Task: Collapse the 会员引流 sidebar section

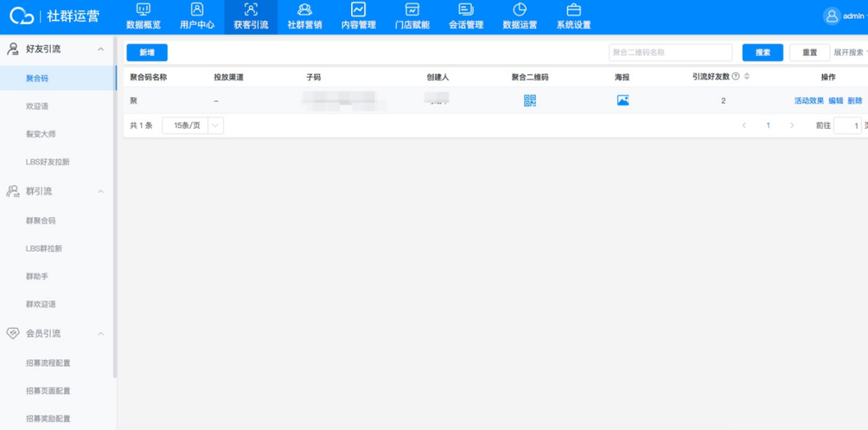Action: click(x=100, y=334)
